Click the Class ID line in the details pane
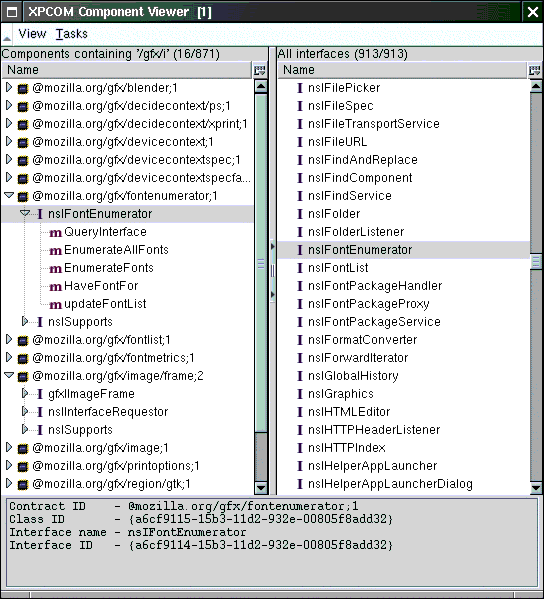Screen dimensions: 544x599 tap(201, 519)
